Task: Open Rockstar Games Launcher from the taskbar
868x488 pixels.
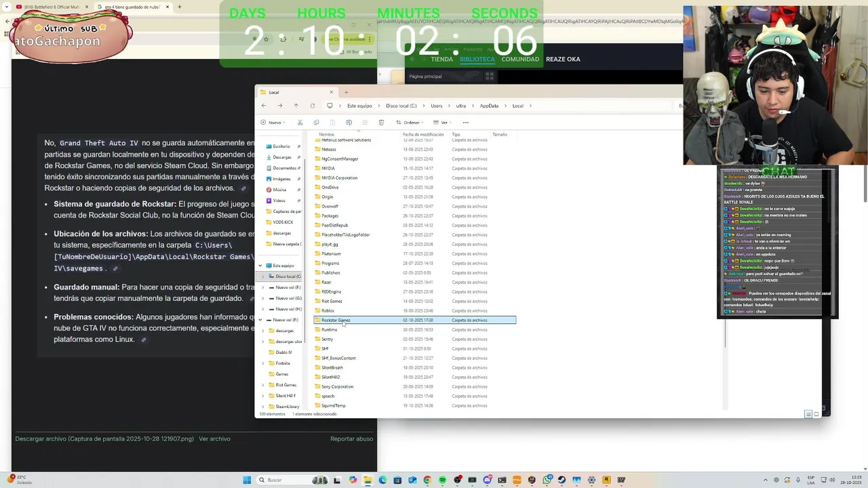Action: point(606,480)
